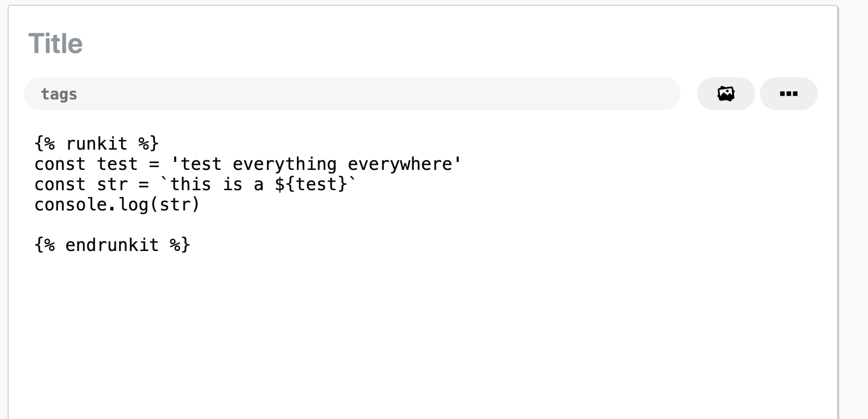Click the Title placeholder text
The height and width of the screenshot is (419, 868).
[56, 43]
